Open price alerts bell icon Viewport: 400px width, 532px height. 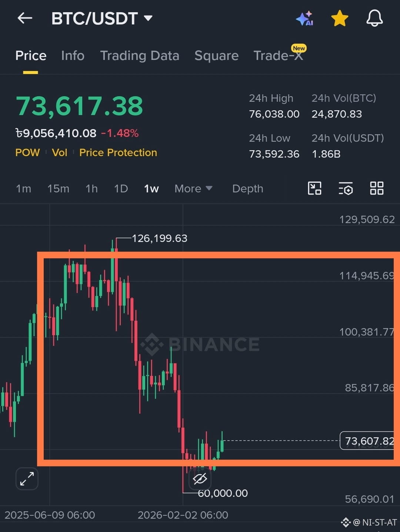[x=374, y=18]
